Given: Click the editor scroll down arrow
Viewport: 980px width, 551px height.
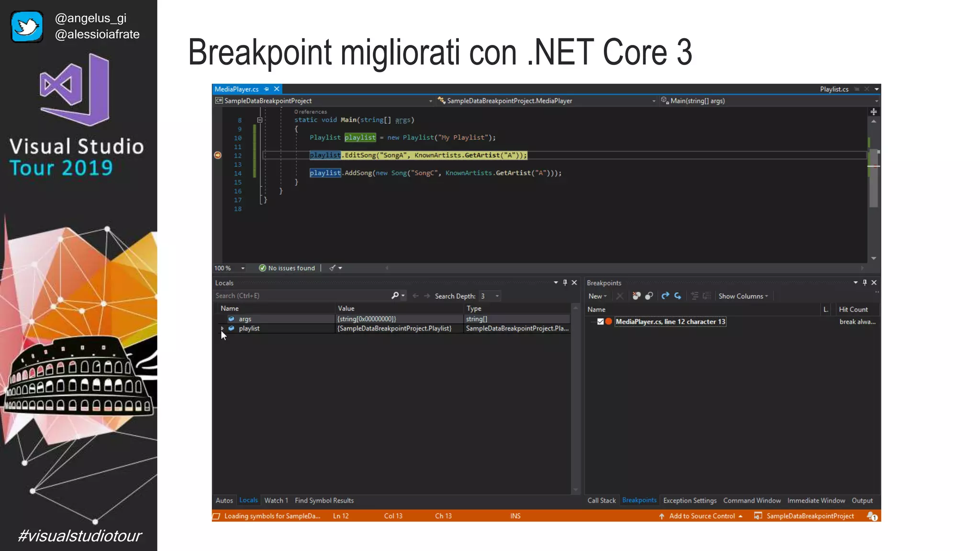Looking at the screenshot, I should [x=874, y=258].
